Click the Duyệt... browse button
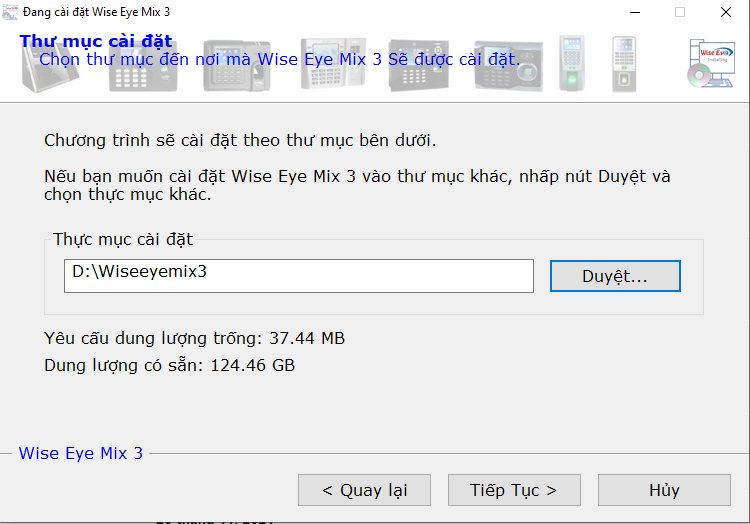 click(x=615, y=276)
